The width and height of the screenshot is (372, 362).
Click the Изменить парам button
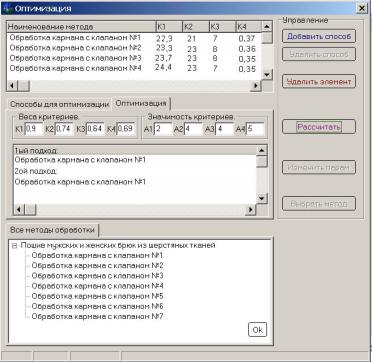point(319,167)
